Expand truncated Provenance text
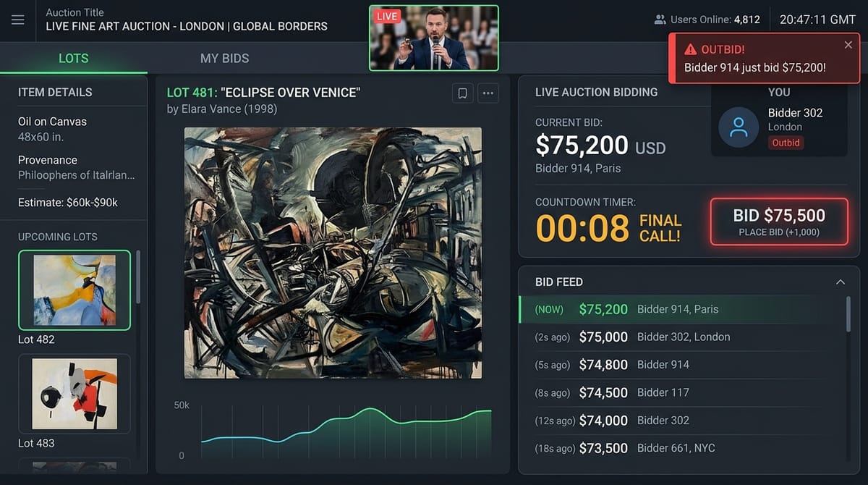The height and width of the screenshot is (485, 868). coord(77,175)
